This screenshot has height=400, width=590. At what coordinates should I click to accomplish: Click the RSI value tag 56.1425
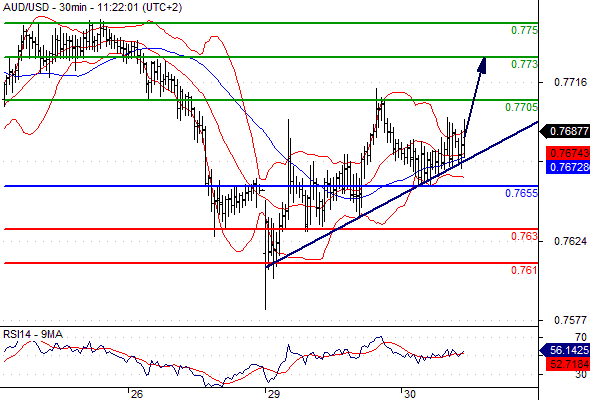tap(566, 350)
